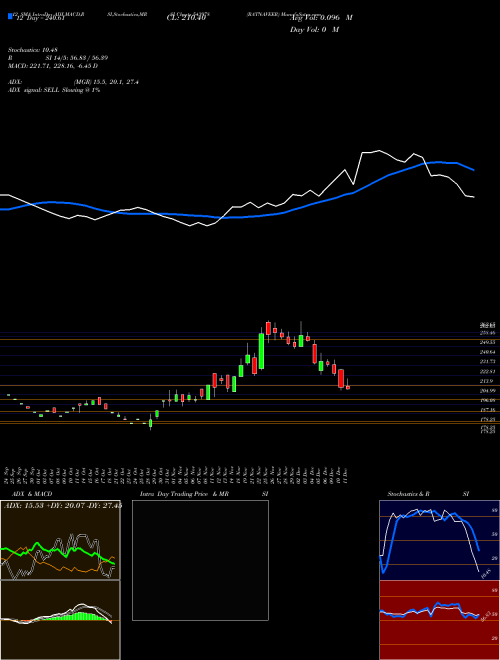The width and height of the screenshot is (500, 660).
Task: Click the '213.9' price axis label
Action: [486, 381]
